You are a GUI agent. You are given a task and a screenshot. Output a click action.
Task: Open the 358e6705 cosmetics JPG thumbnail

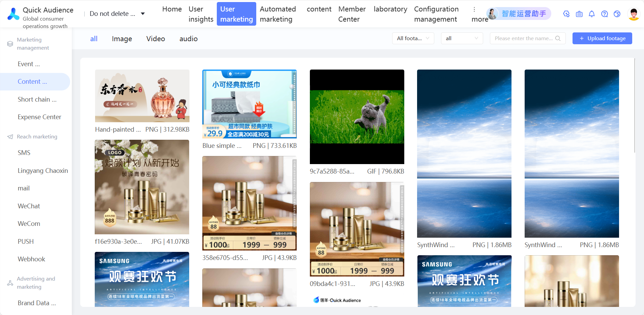tap(250, 203)
